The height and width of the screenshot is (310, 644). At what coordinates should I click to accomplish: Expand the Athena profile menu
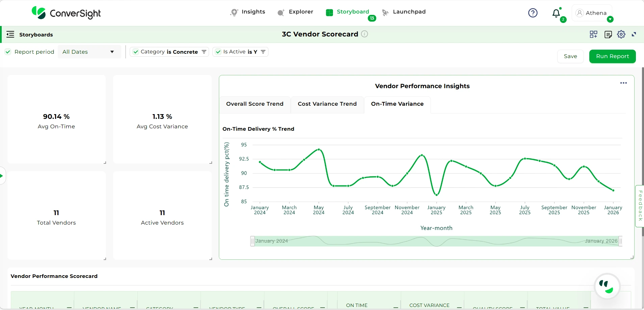593,13
